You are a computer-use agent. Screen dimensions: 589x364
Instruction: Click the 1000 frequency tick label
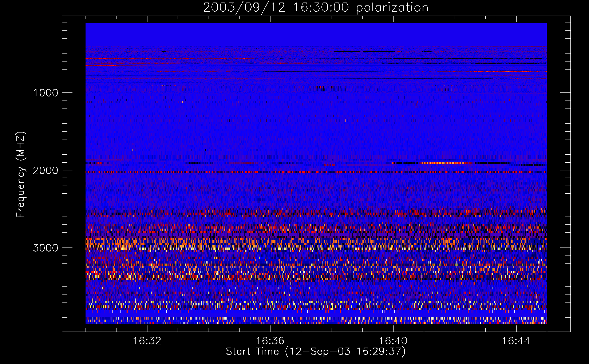(x=46, y=93)
